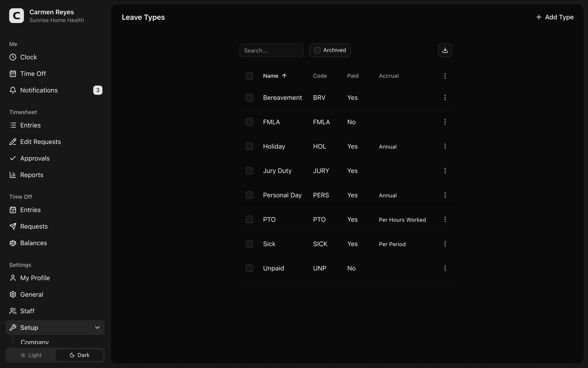Screen dimensions: 588x368
Task: Open row actions for Jury Duty
Action: pyautogui.click(x=445, y=171)
